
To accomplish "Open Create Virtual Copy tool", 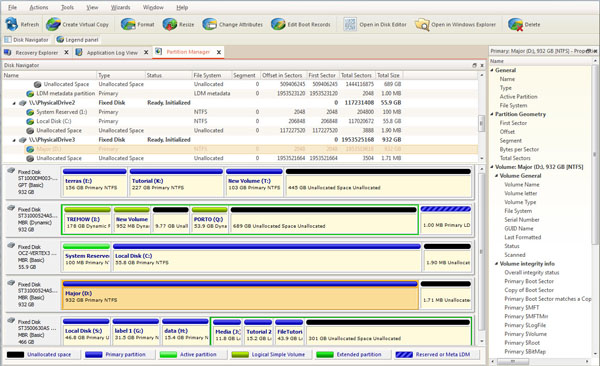I will tap(53, 24).
